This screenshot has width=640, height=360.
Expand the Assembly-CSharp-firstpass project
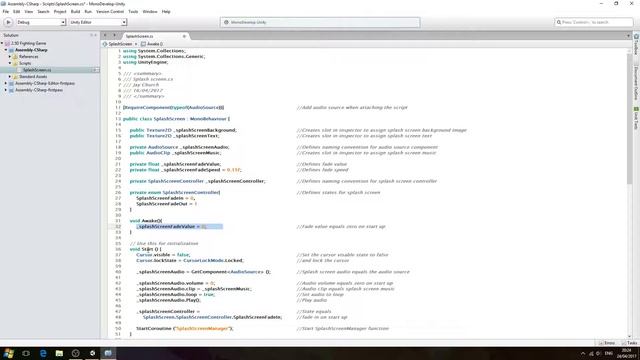point(6,90)
